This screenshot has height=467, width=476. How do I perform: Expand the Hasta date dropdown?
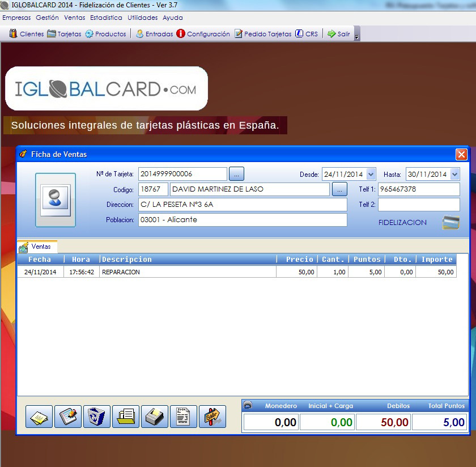455,175
